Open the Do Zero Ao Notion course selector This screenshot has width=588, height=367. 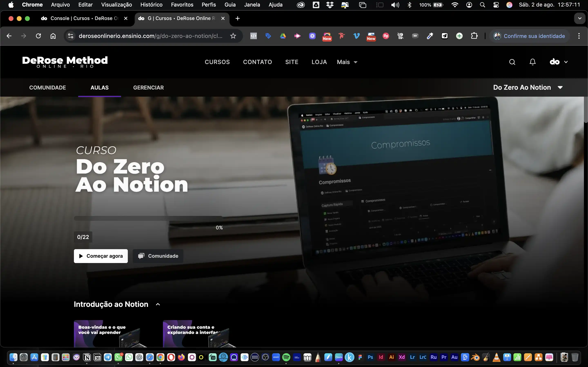pos(528,87)
